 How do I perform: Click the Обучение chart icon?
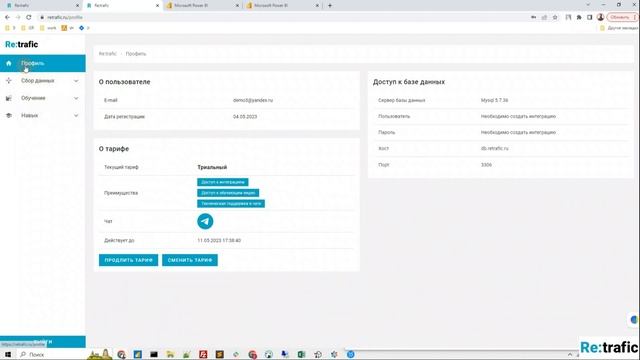[x=9, y=98]
